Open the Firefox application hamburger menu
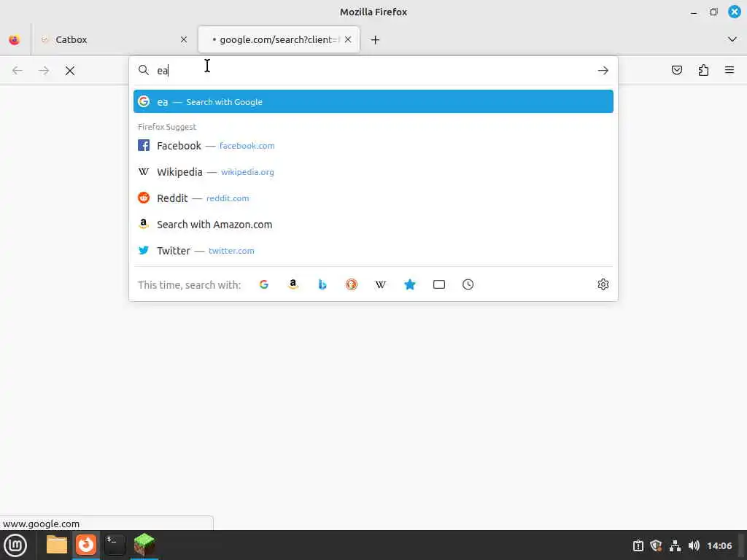The height and width of the screenshot is (560, 747). tap(729, 71)
